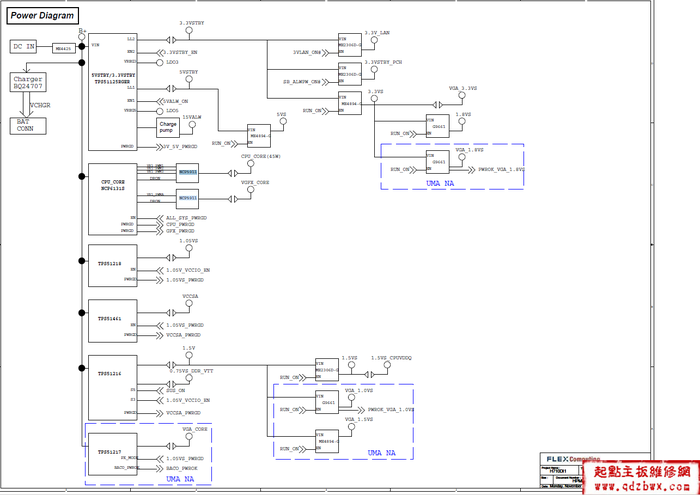700x495 pixels.
Task: Select the TPS51461 regulator block
Action: (x=112, y=318)
